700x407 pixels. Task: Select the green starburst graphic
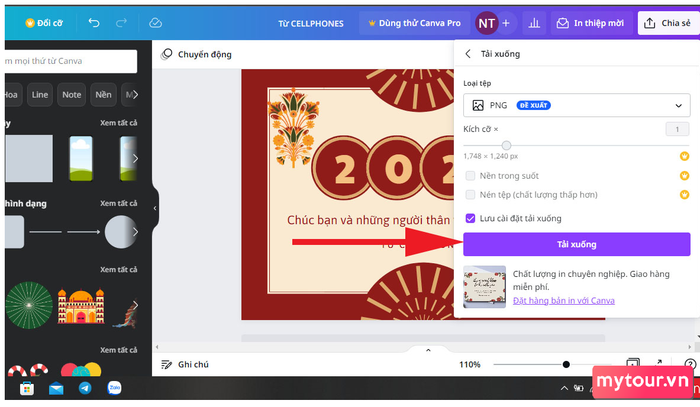29,305
